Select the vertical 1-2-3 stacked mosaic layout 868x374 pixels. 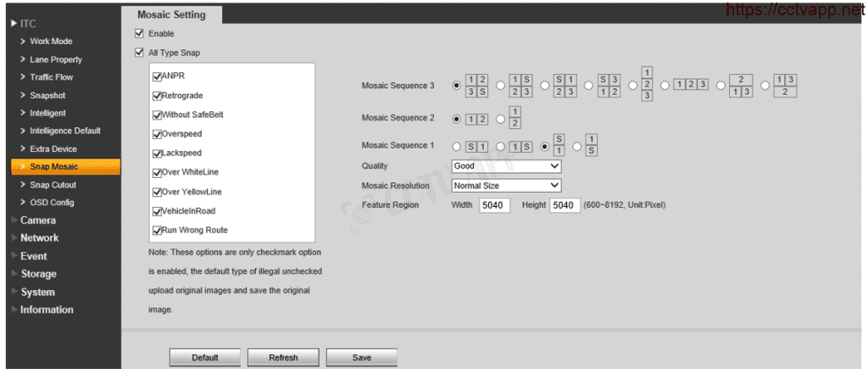[x=633, y=85]
